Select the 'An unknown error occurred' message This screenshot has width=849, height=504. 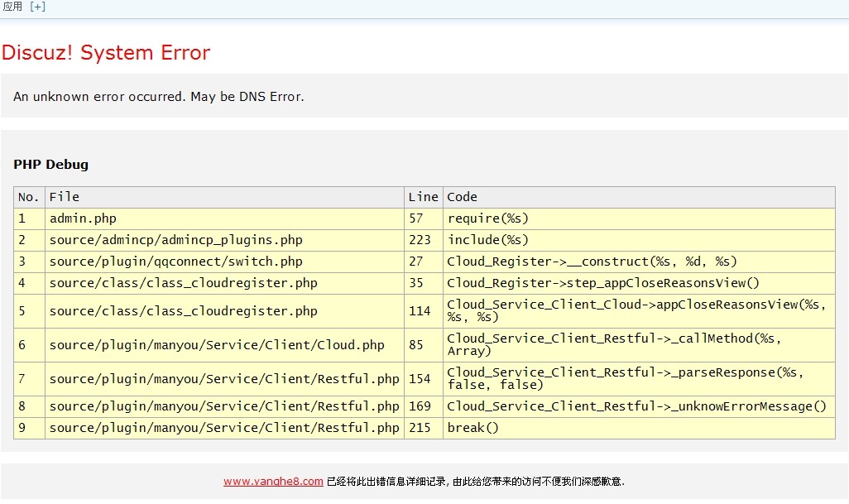pos(159,96)
